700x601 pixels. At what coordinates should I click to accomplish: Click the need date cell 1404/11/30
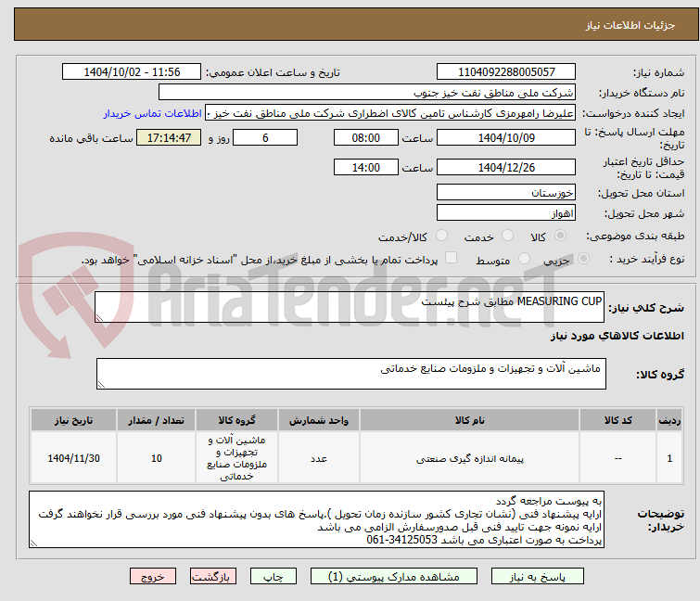point(73,458)
